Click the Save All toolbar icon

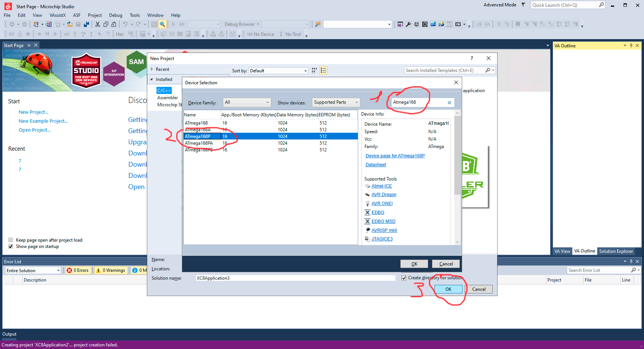pos(86,24)
